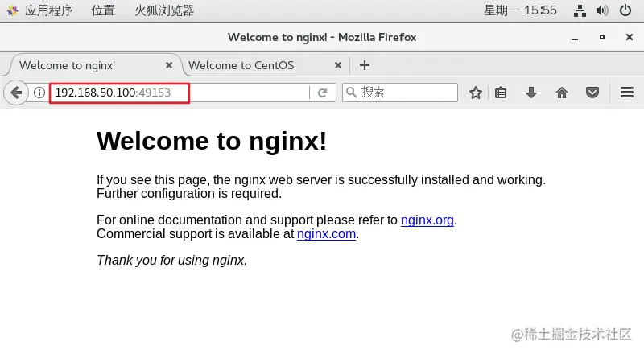The image size is (644, 354).
Task: Follow the nginx.com link
Action: point(326,233)
